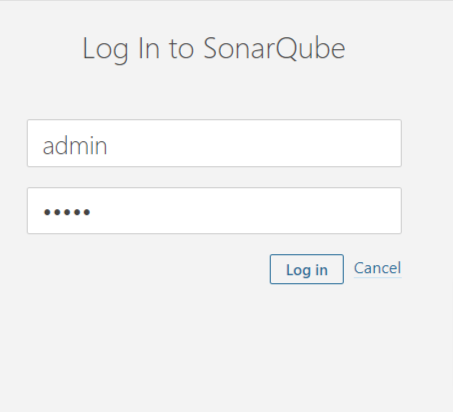Viewport: 453px width, 412px height.
Task: Click the empty area of the password field
Action: (x=247, y=211)
